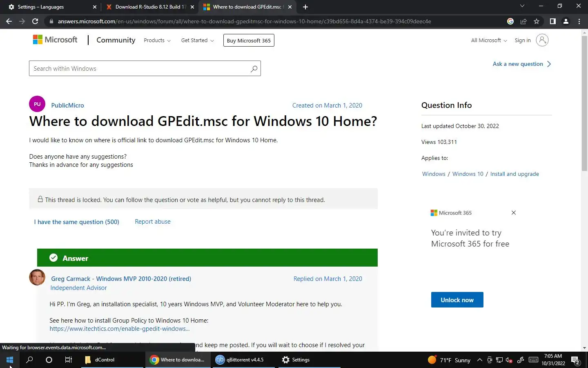Switch to Settings window on taskbar

(310, 360)
